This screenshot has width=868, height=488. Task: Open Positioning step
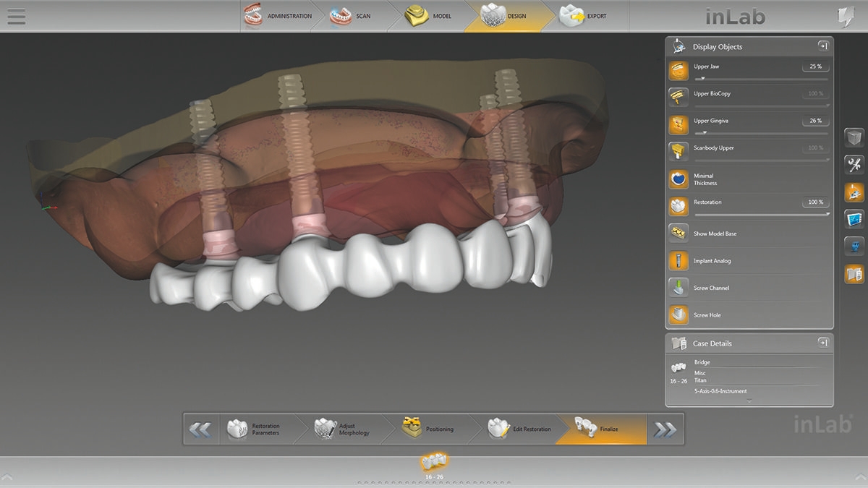pyautogui.click(x=433, y=429)
